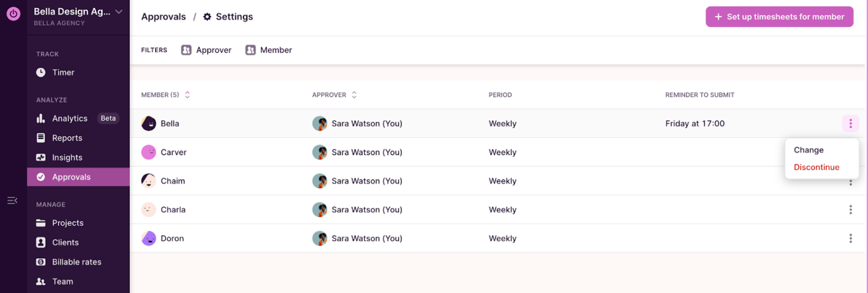The image size is (868, 293).
Task: Select the Carver member row
Action: pyautogui.click(x=174, y=152)
